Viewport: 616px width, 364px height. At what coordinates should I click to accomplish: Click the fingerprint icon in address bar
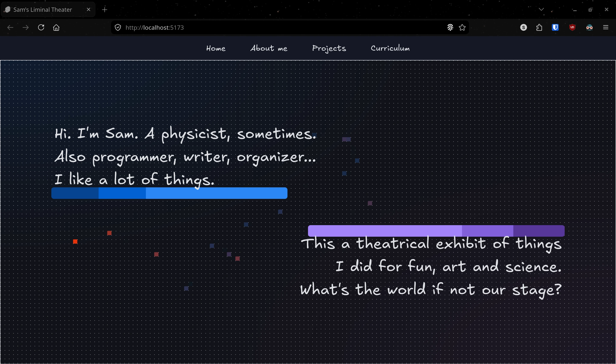point(450,28)
